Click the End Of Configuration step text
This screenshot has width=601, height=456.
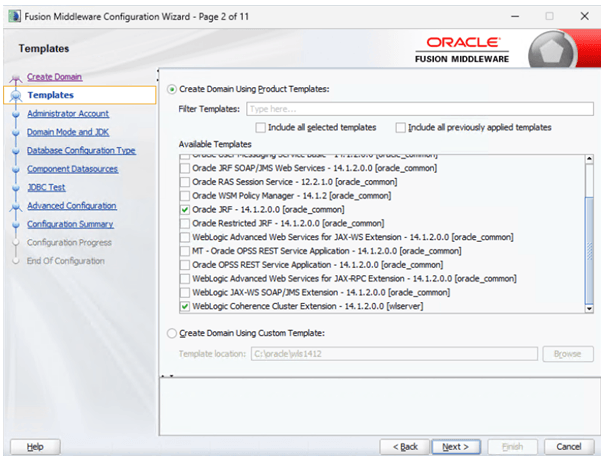(66, 261)
